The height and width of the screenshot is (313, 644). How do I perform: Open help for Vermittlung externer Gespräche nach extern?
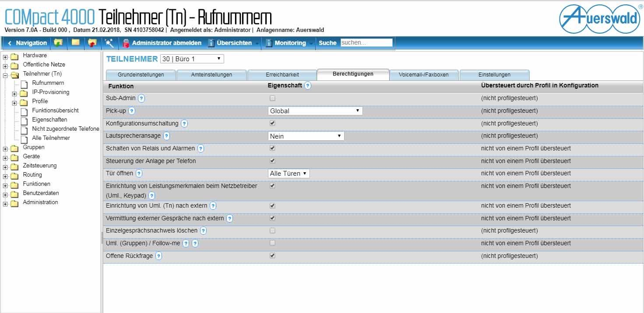click(x=229, y=219)
